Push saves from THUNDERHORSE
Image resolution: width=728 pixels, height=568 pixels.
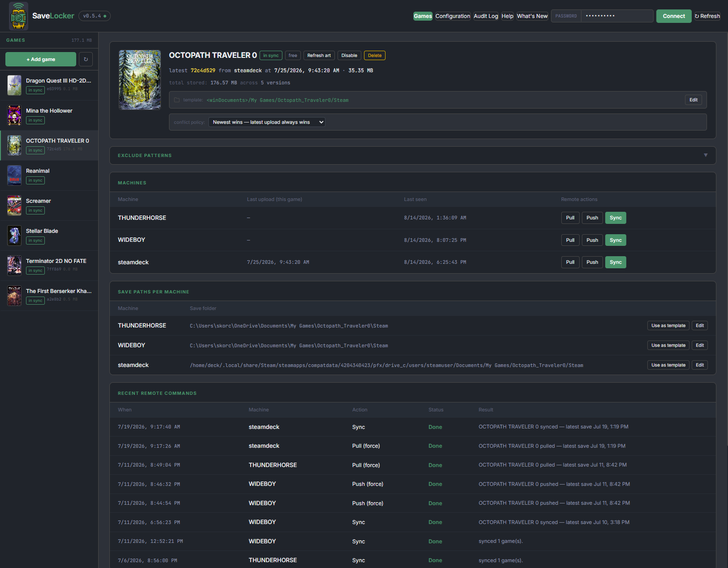click(592, 218)
